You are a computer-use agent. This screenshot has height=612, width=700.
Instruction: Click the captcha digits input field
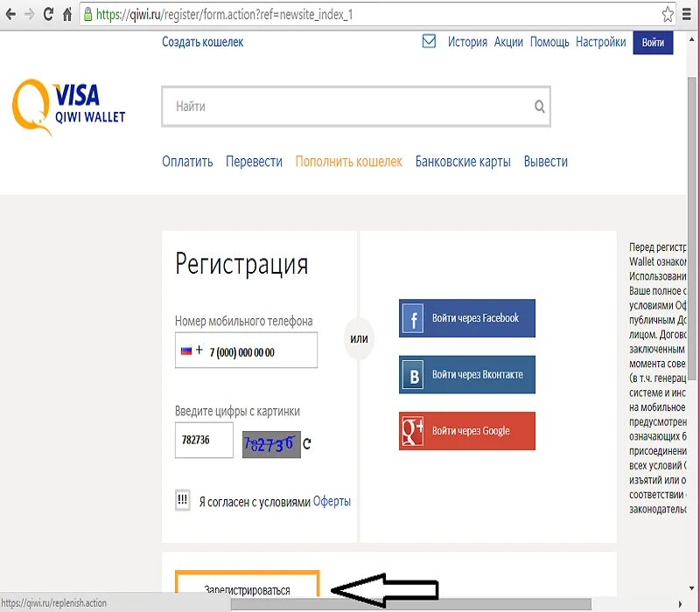tap(204, 441)
